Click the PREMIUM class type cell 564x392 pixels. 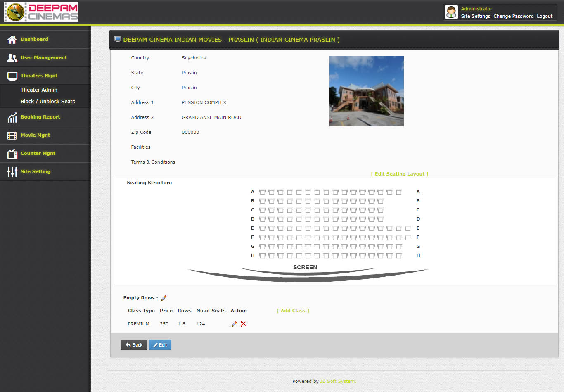139,324
